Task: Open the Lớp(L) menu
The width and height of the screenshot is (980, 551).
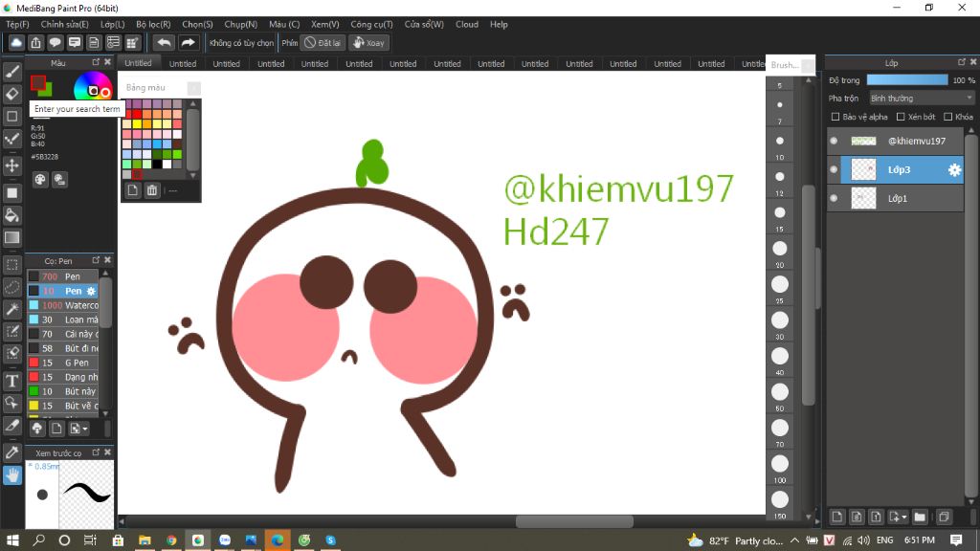Action: 113,24
